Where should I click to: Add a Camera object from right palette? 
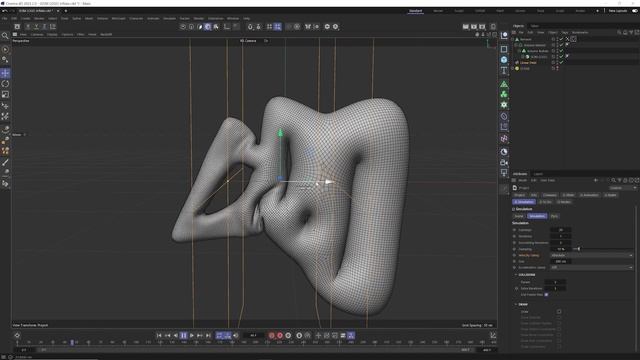point(504,162)
